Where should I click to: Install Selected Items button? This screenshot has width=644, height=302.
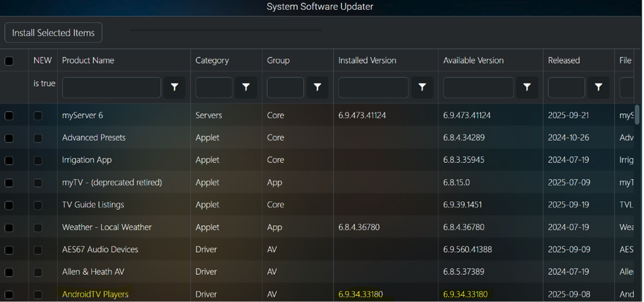pos(53,33)
